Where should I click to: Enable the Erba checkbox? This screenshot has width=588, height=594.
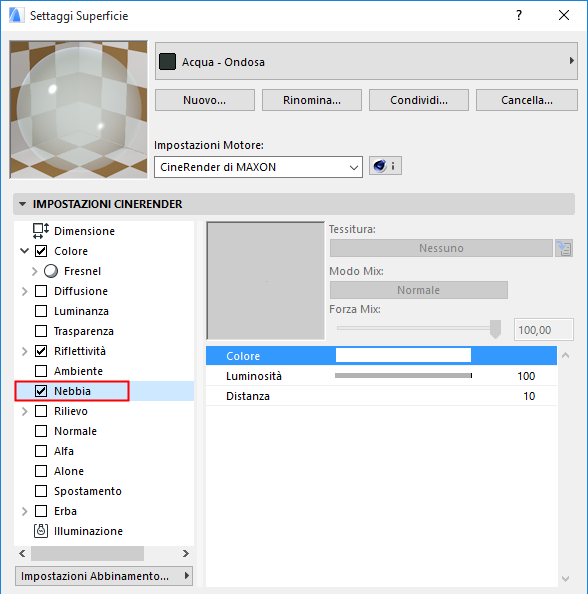tap(41, 511)
